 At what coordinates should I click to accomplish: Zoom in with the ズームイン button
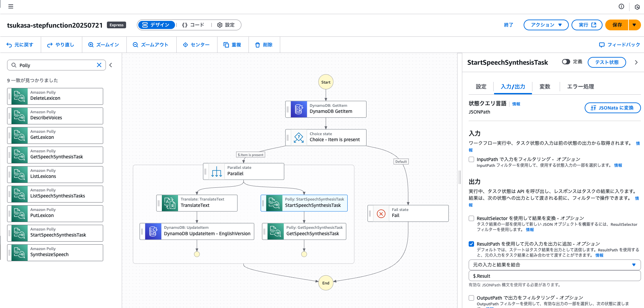[104, 45]
